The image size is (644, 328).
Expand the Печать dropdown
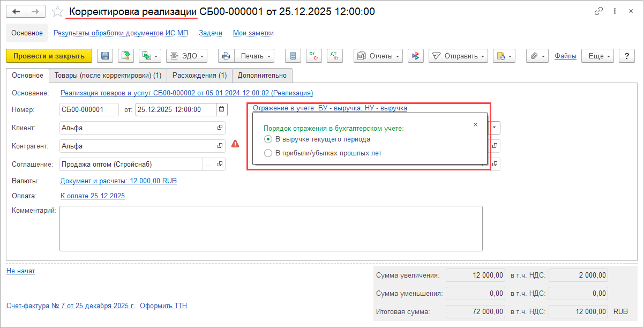click(x=256, y=56)
